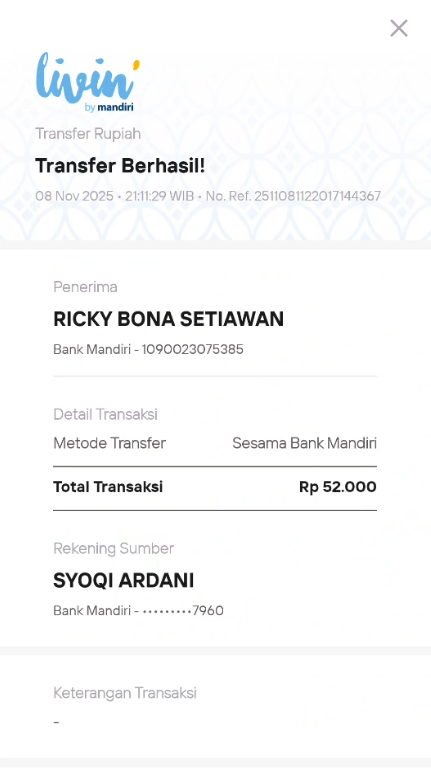Image resolution: width=431 pixels, height=772 pixels.
Task: Tap recipient account number 1090023075385
Action: click(193, 350)
